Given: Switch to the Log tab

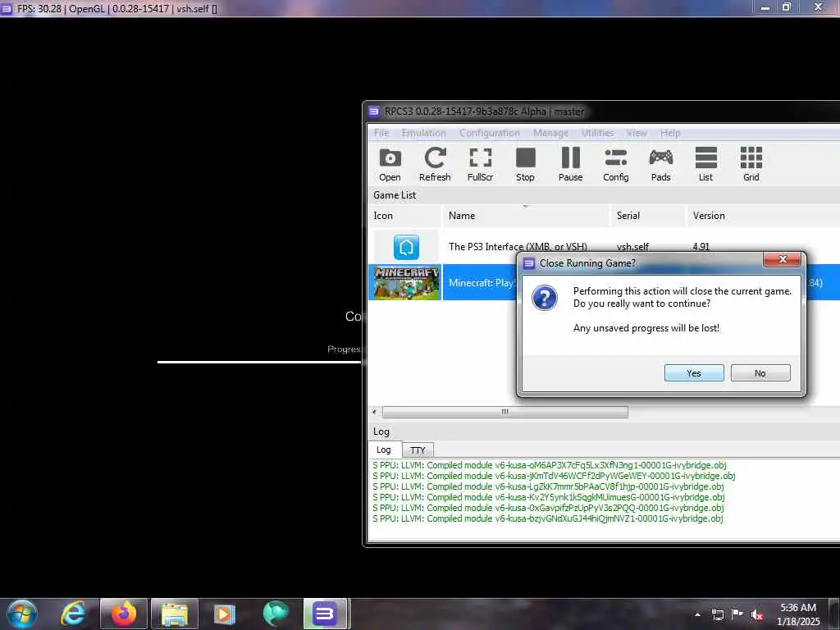Looking at the screenshot, I should coord(384,450).
